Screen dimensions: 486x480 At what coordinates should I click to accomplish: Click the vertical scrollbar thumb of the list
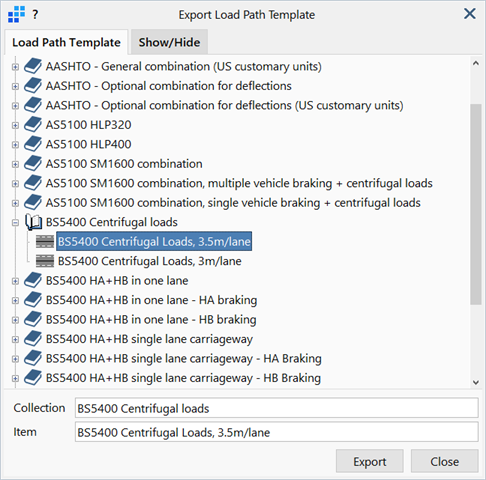pos(476,204)
